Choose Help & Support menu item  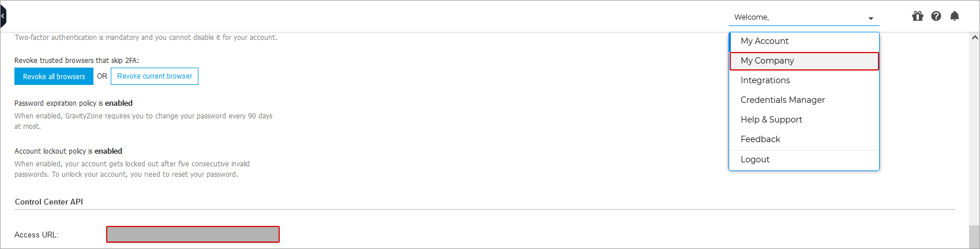point(771,120)
